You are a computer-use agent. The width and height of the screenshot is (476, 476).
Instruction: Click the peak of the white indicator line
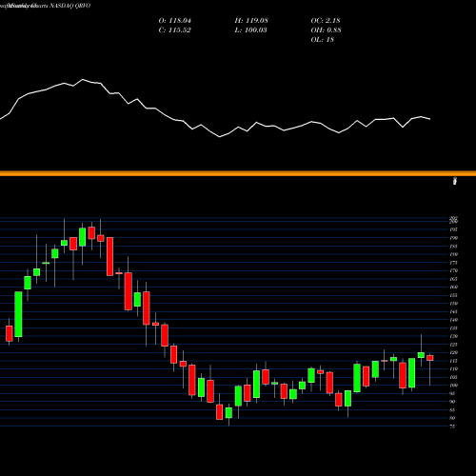tap(83, 79)
